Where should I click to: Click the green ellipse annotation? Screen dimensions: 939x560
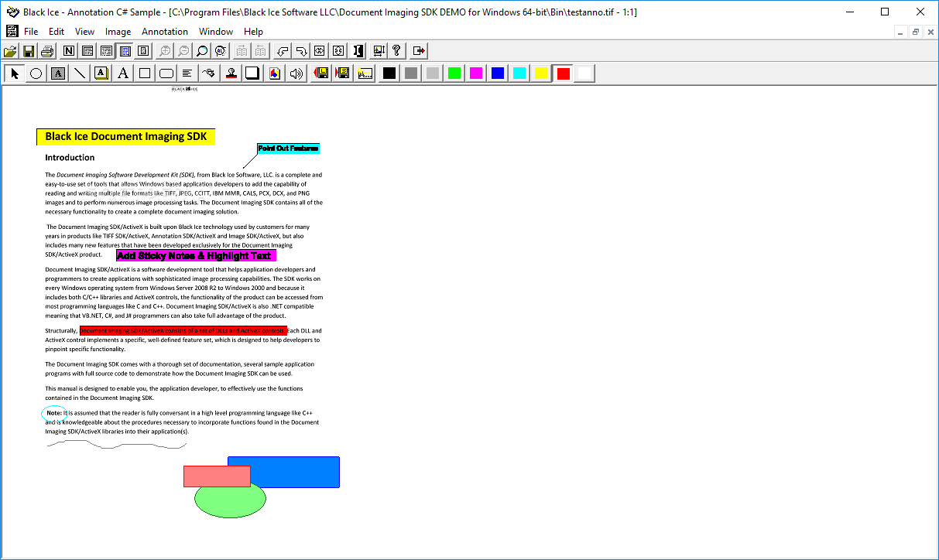[230, 502]
